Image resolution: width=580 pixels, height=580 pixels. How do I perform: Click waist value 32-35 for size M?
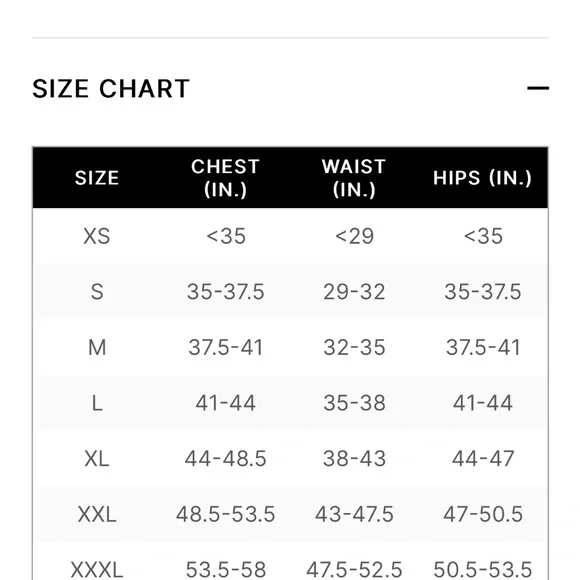coord(354,347)
